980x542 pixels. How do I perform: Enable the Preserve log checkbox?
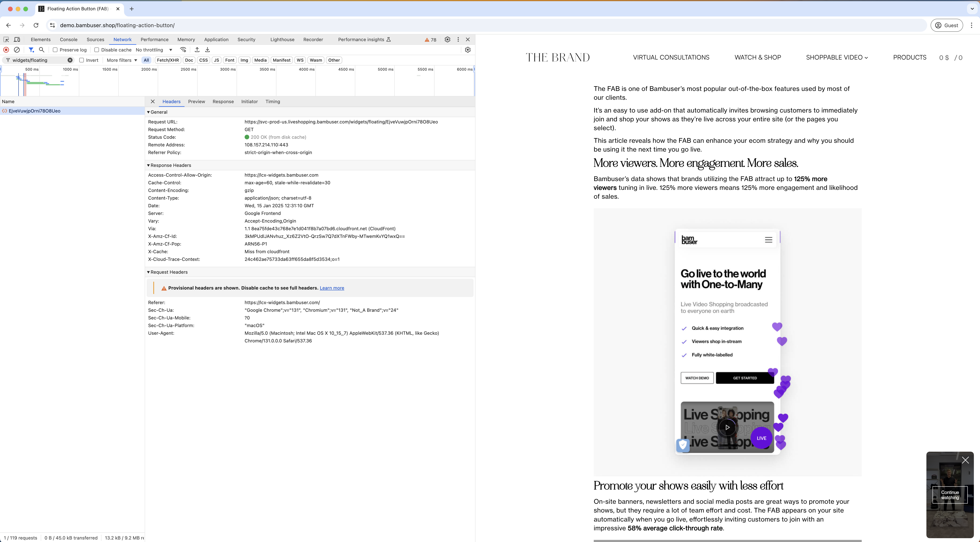[x=55, y=50]
